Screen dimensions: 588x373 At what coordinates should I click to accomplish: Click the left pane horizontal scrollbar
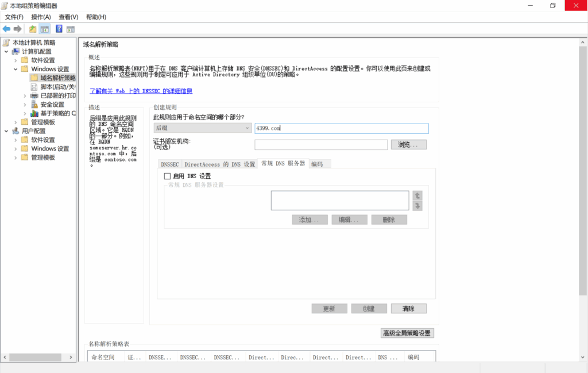[x=38, y=357]
